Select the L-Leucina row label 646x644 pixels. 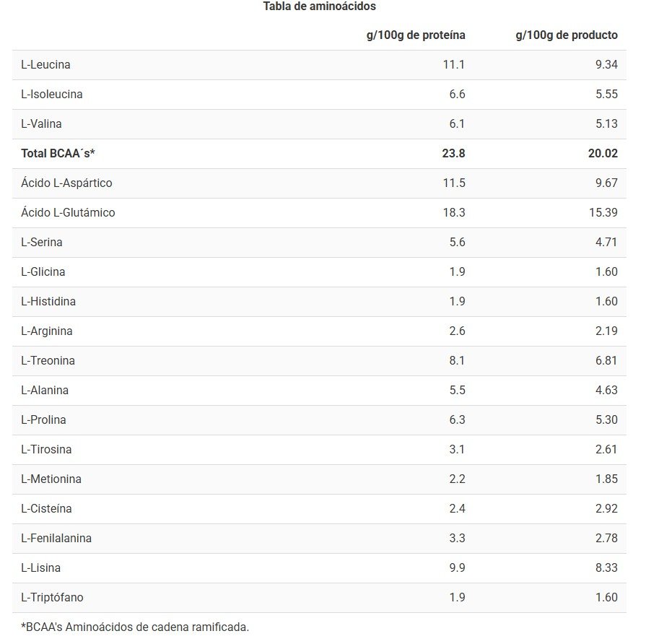click(x=45, y=65)
